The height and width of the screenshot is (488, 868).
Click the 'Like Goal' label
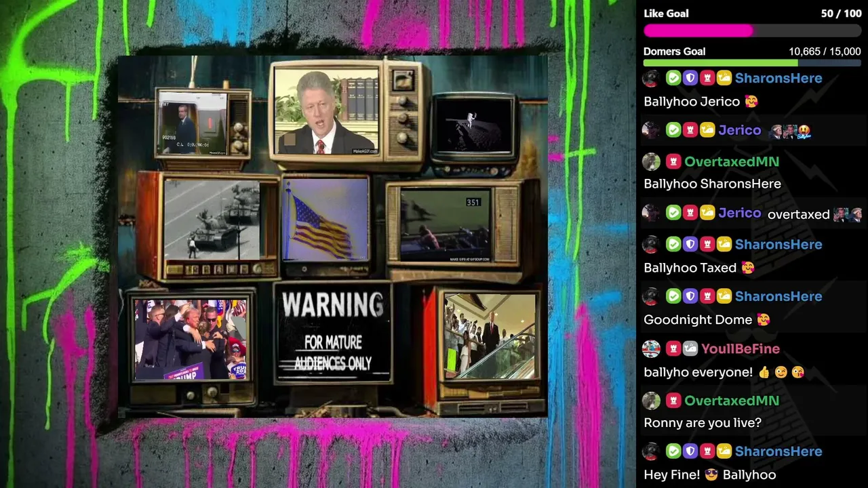pyautogui.click(x=666, y=14)
